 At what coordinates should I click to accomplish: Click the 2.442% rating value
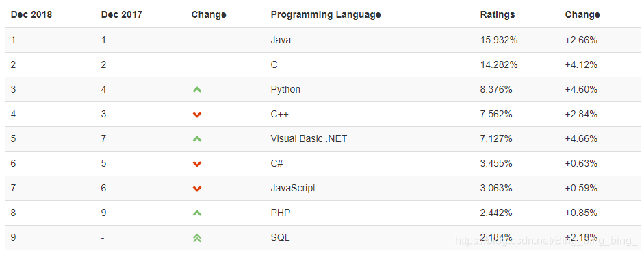496,213
